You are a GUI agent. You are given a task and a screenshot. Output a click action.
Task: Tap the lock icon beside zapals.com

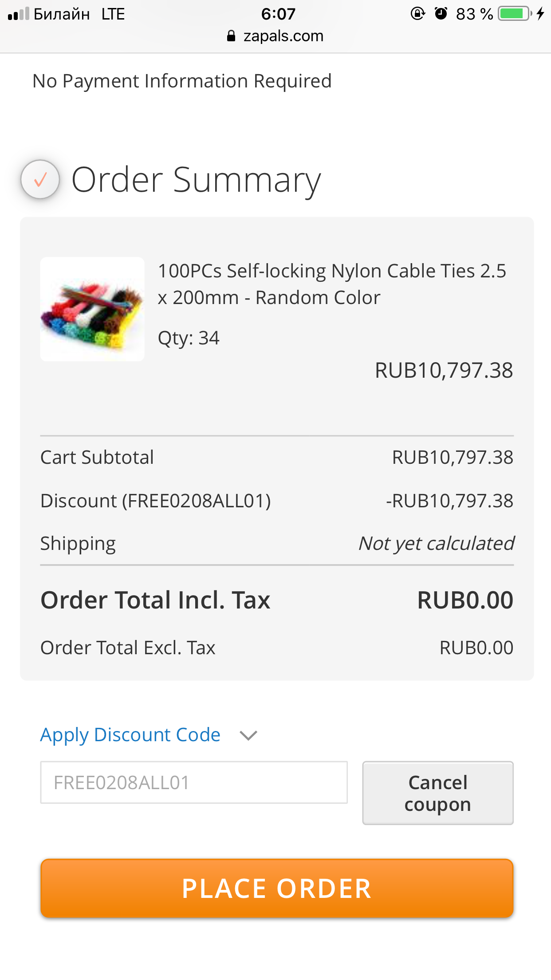point(231,36)
